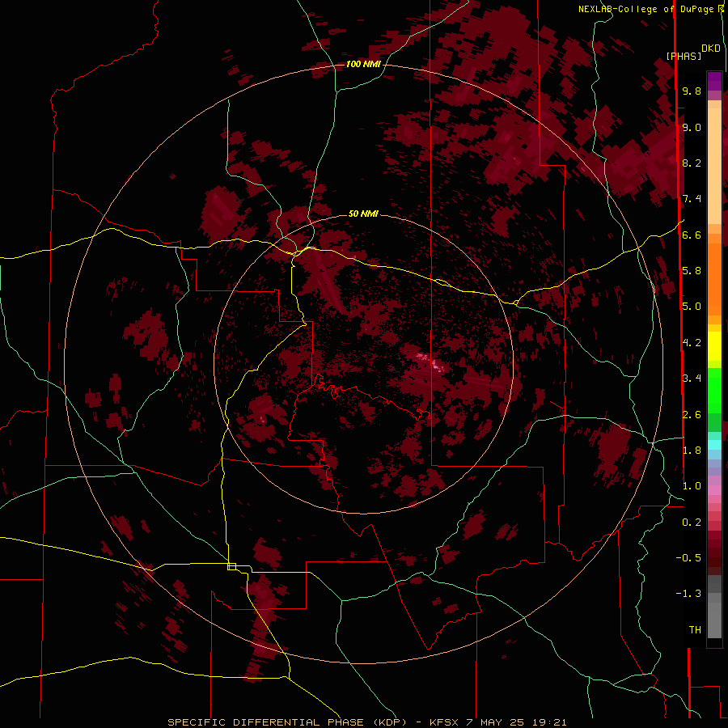Click the 2.6 scale value
The height and width of the screenshot is (728, 728).
(x=692, y=415)
